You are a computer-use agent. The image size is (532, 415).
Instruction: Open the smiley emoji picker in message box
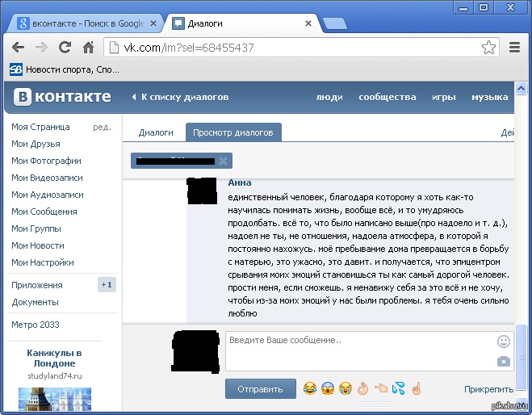click(504, 341)
